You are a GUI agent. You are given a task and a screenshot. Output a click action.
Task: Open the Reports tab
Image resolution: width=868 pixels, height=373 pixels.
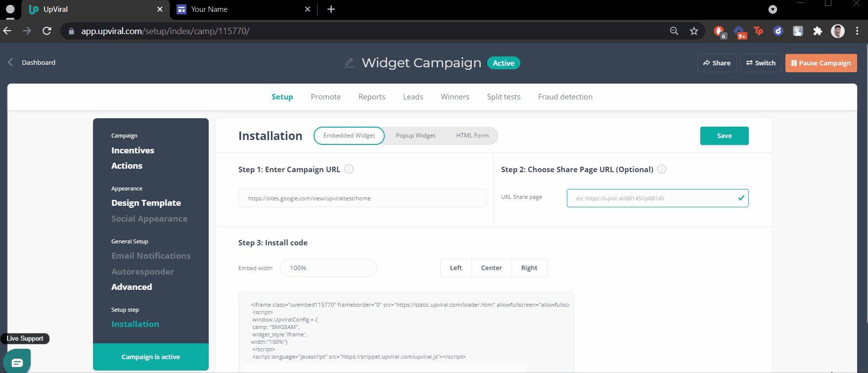tap(372, 97)
